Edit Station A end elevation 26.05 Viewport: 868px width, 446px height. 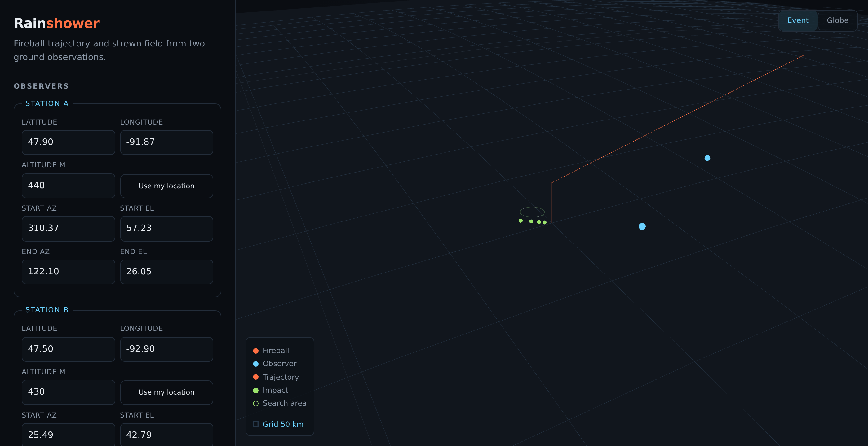(166, 272)
